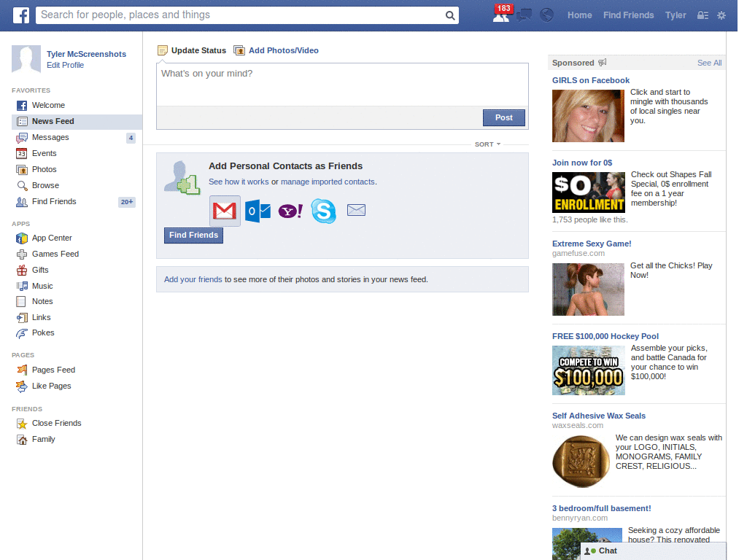The width and height of the screenshot is (747, 560).
Task: Click the What's on your mind box
Action: click(342, 85)
